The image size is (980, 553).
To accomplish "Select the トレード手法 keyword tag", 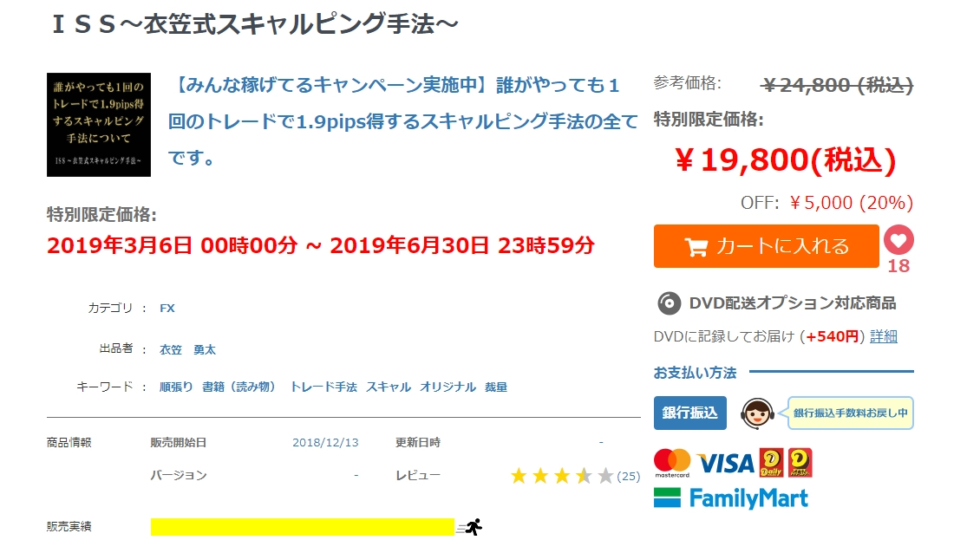I will [323, 387].
